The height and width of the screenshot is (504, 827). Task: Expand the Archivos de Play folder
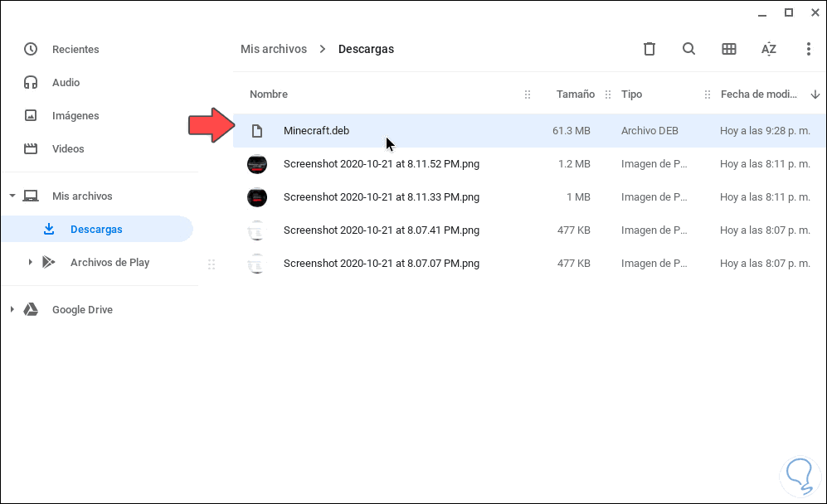[30, 263]
